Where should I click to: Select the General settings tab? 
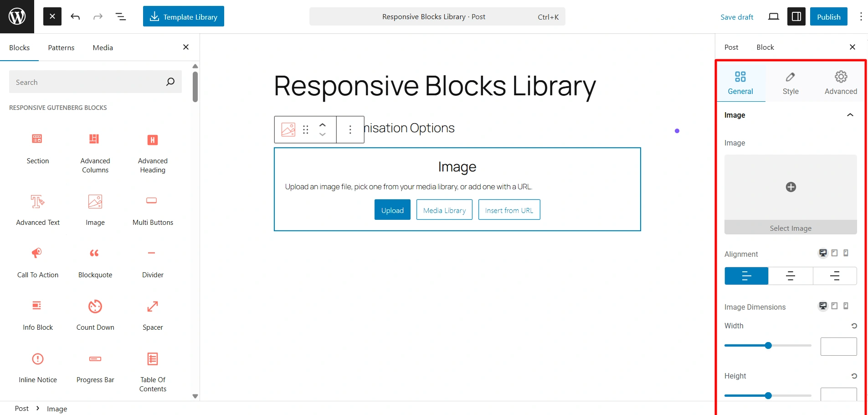click(x=740, y=83)
